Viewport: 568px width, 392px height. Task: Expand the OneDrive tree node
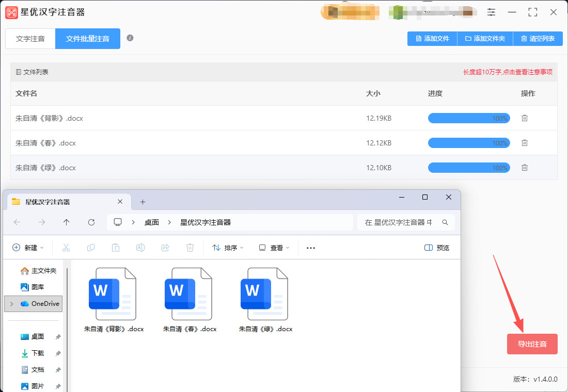[12, 304]
